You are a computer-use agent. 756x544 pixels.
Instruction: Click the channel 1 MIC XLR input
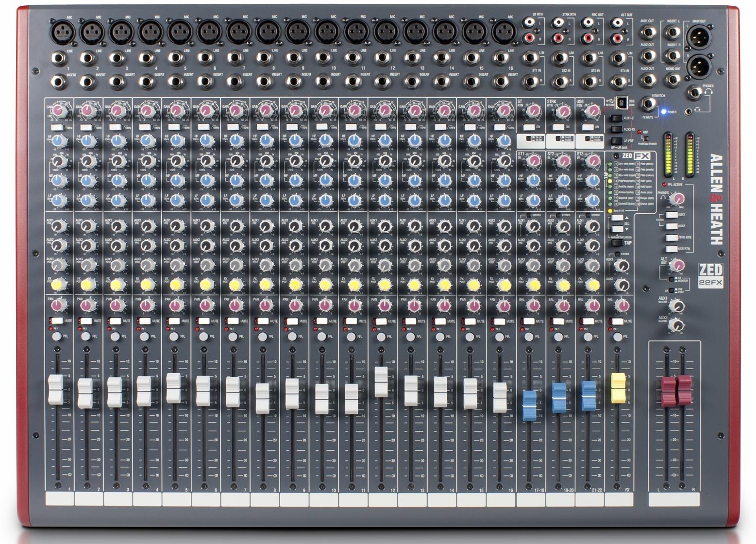62,34
